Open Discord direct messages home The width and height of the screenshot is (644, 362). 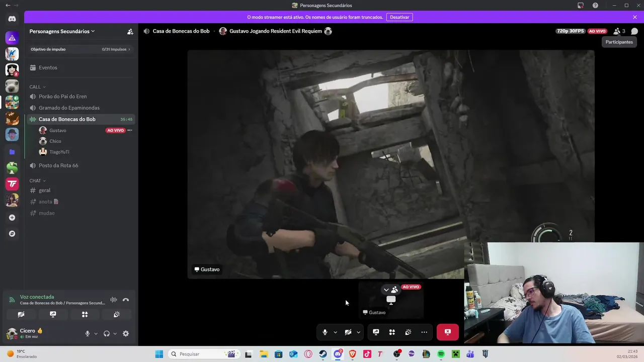point(12,19)
